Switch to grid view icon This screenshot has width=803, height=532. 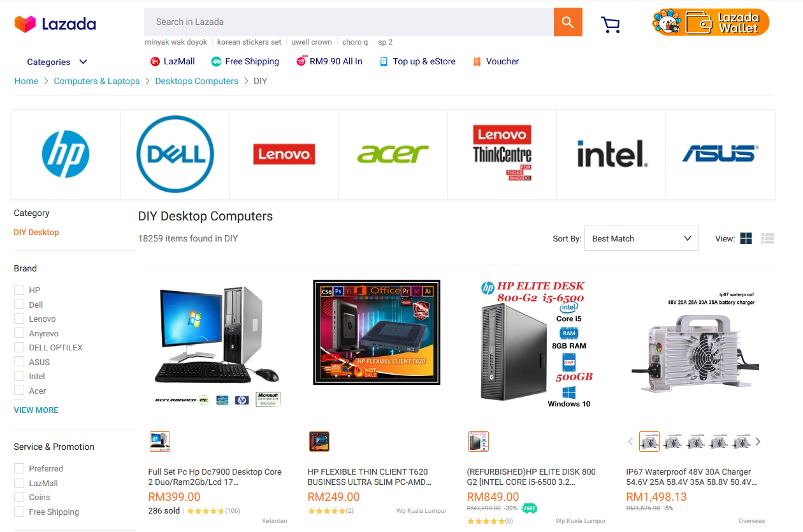(746, 238)
